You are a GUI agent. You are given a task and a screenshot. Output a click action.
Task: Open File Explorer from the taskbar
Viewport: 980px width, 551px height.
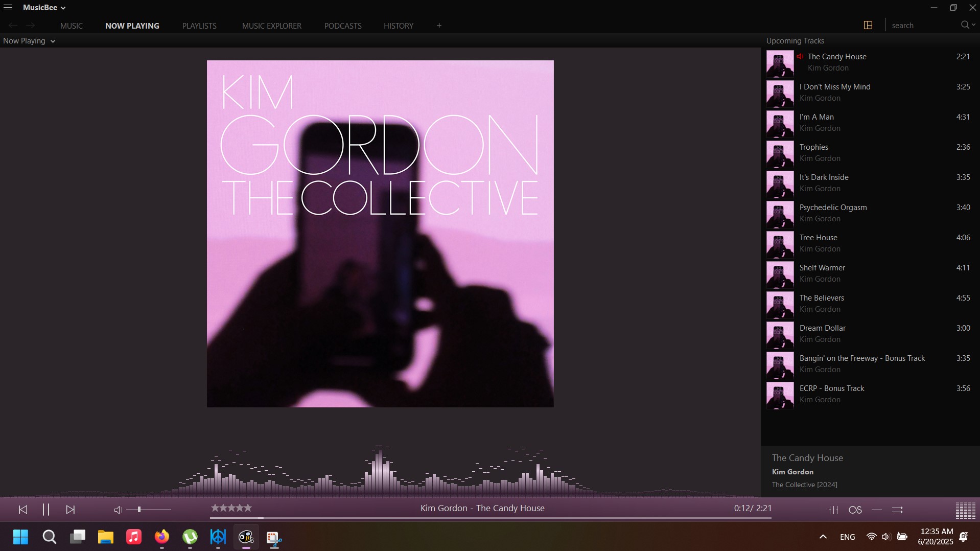point(106,537)
